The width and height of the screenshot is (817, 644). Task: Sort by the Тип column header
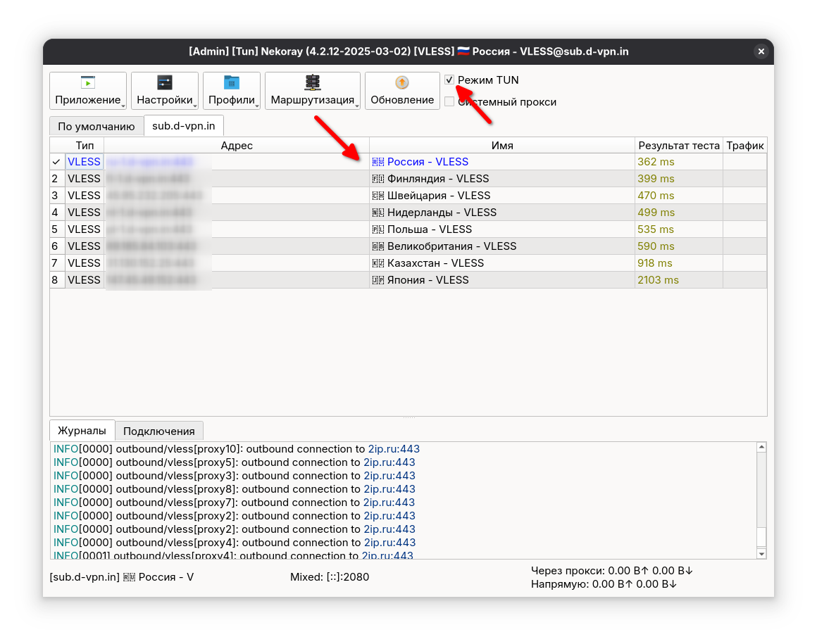pos(85,145)
